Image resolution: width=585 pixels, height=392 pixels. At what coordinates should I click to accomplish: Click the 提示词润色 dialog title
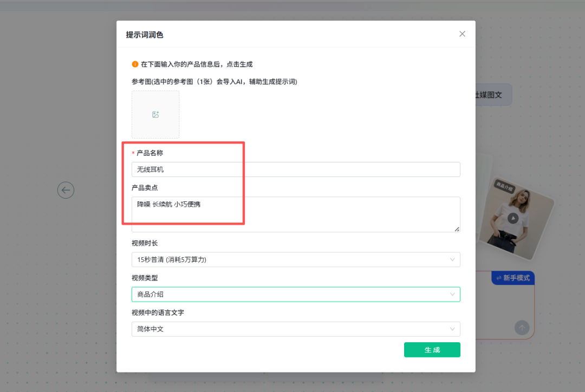coord(145,35)
